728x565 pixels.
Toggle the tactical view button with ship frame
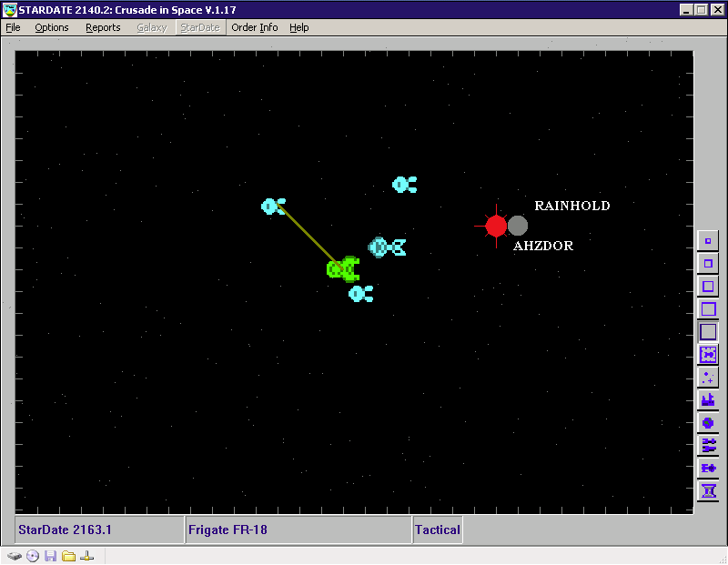pos(708,355)
